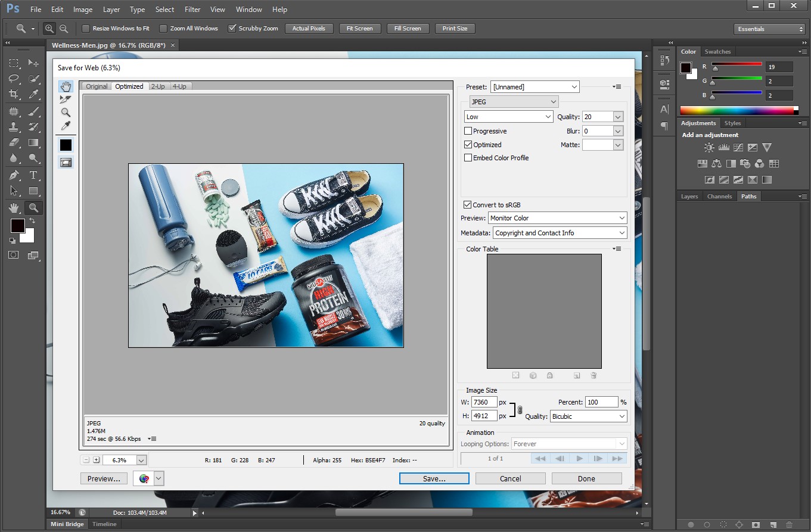
Task: Open the Quality interpolation dropdown showing Bicubic
Action: [588, 416]
